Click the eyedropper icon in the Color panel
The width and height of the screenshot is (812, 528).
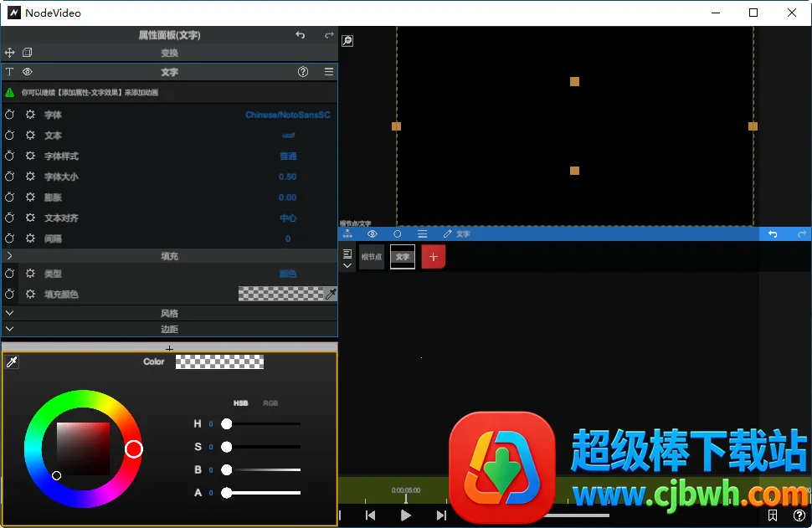click(12, 362)
